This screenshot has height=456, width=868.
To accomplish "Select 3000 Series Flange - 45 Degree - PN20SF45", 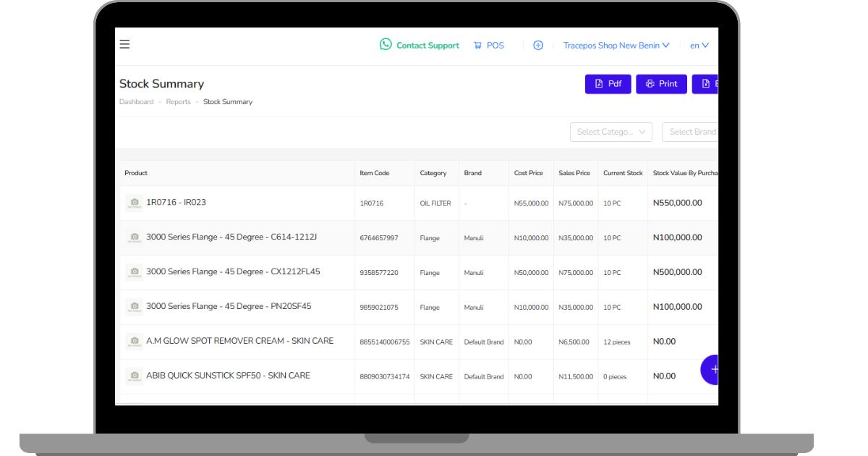I will coord(229,306).
